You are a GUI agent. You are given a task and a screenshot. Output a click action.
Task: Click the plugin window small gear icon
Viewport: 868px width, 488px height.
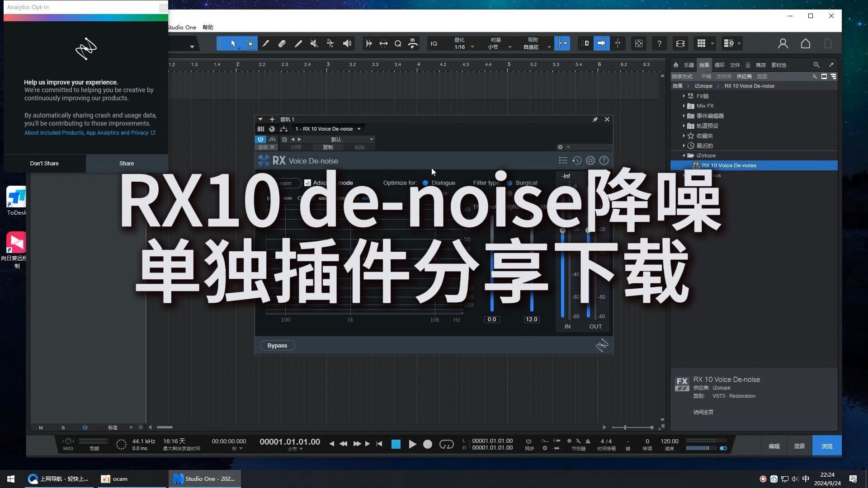560,147
